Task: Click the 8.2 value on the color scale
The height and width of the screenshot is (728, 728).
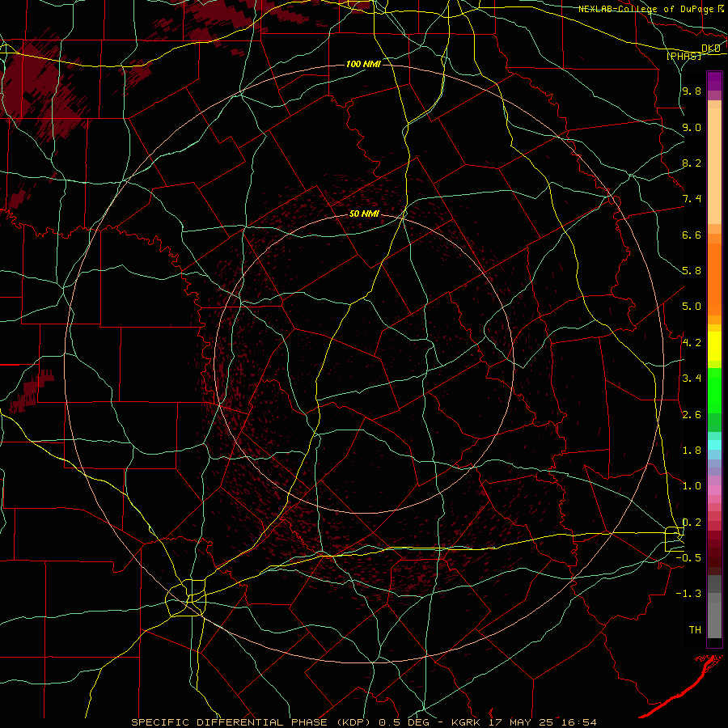Action: [692, 163]
